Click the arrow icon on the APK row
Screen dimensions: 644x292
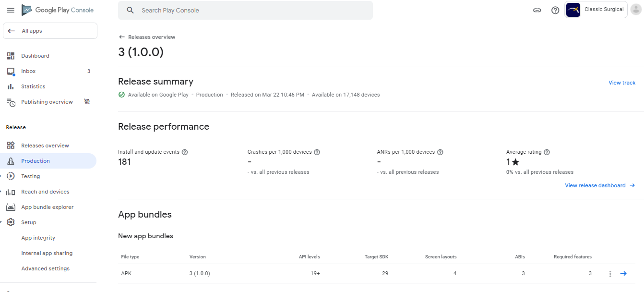pyautogui.click(x=623, y=273)
